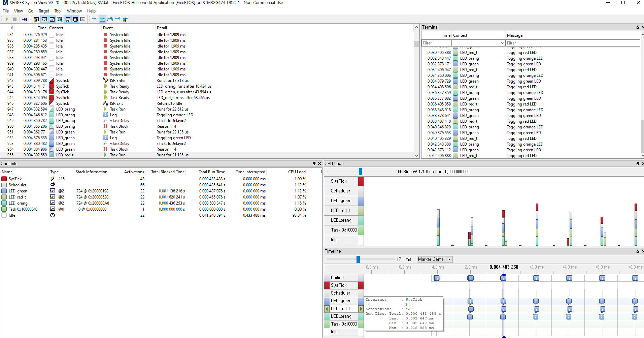The image size is (644, 338).
Task: Toggle the Terminal window binoculars icon
Action: pos(68,19)
